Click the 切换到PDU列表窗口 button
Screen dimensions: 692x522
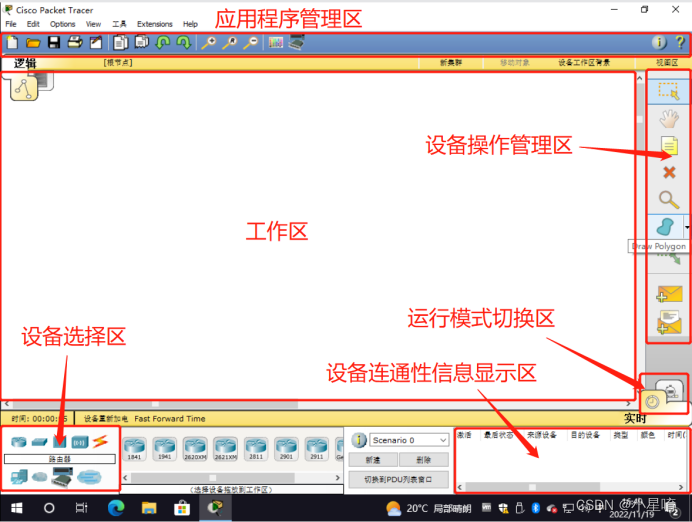click(398, 479)
